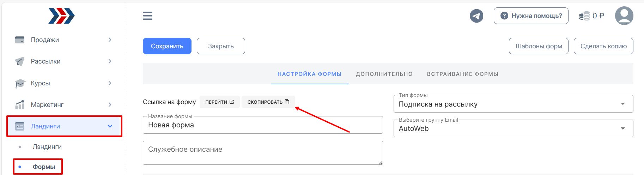Click the Перейти button
Image resolution: width=644 pixels, height=175 pixels.
pyautogui.click(x=220, y=102)
